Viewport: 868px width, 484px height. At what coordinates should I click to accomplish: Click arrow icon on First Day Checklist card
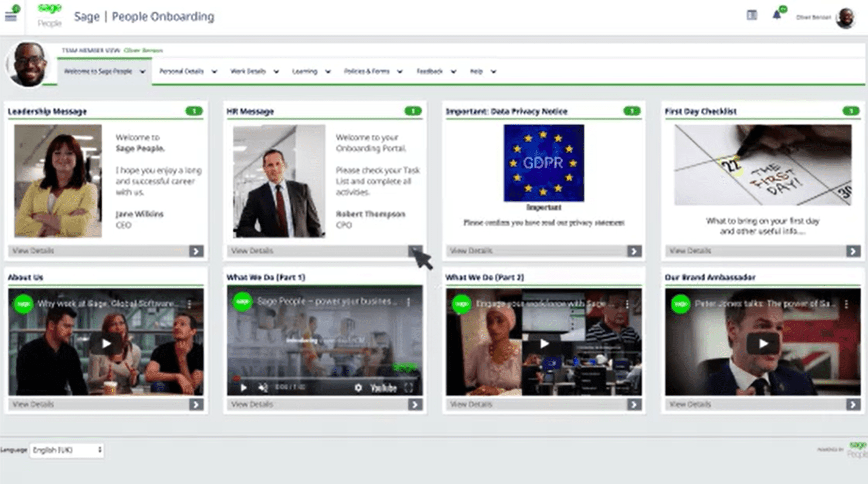tap(853, 251)
